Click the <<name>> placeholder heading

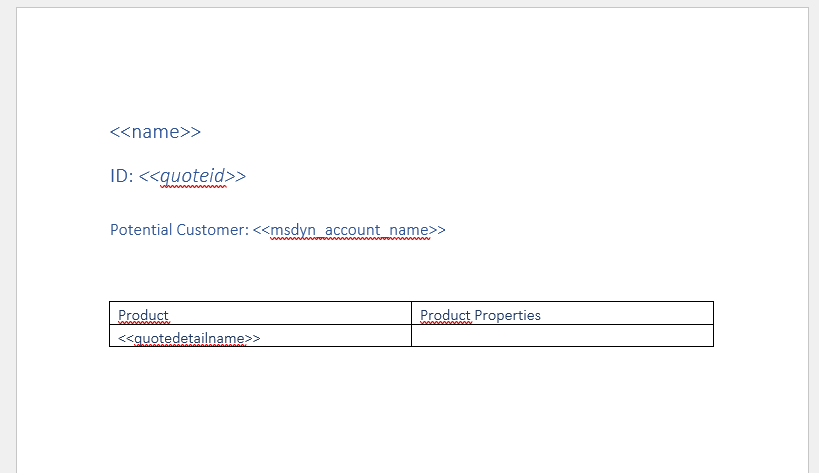(155, 132)
